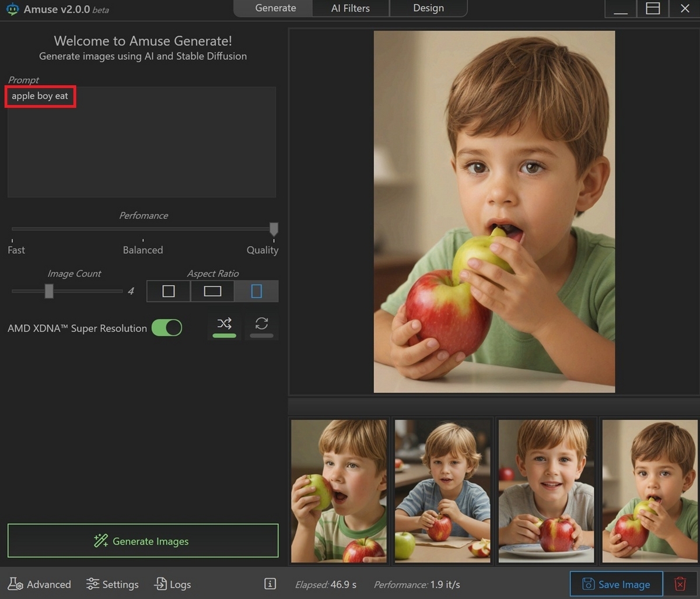Screen dimensions: 700x599
Task: Open Advanced options
Action: click(40, 584)
